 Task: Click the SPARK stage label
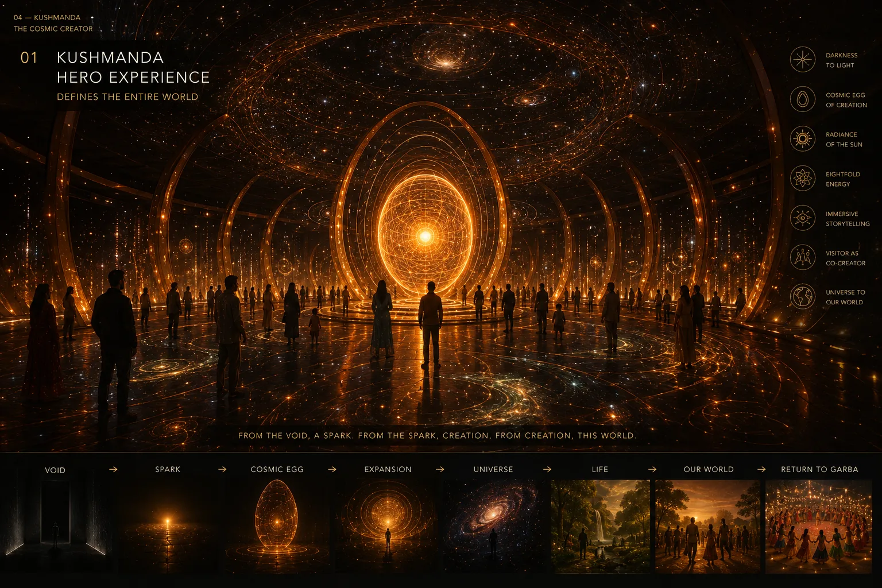coord(168,469)
